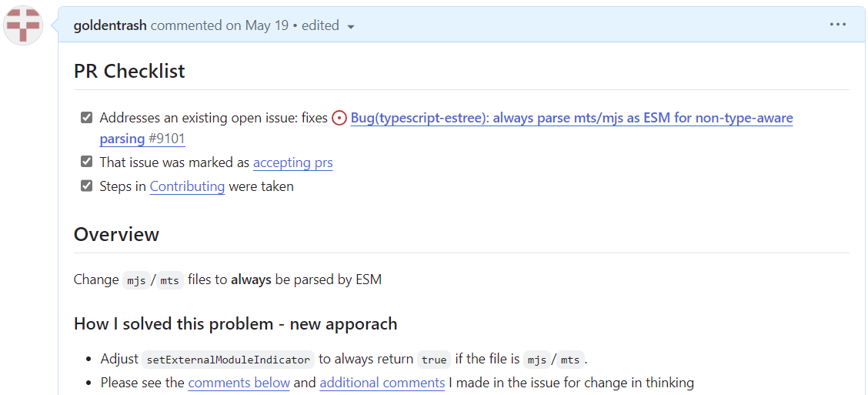Viewport: 868px width, 395px height.
Task: Click the setExternalModuleIndicator code snippet
Action: pos(228,360)
